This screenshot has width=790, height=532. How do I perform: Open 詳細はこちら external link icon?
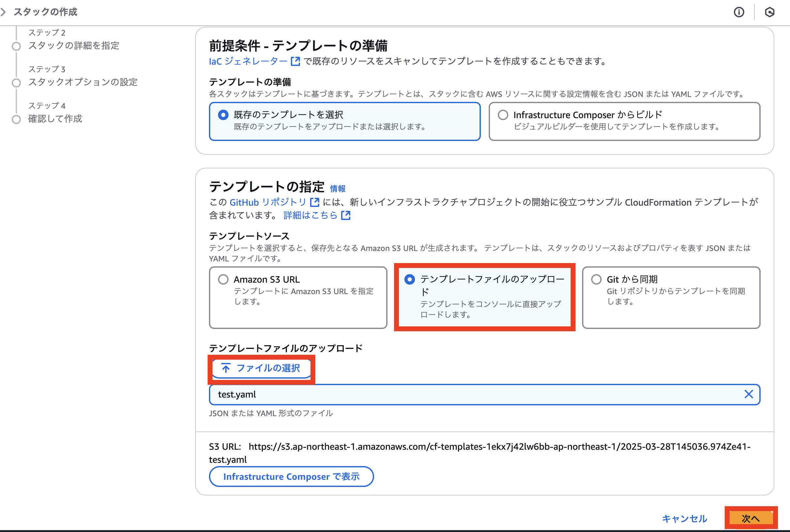click(x=346, y=215)
